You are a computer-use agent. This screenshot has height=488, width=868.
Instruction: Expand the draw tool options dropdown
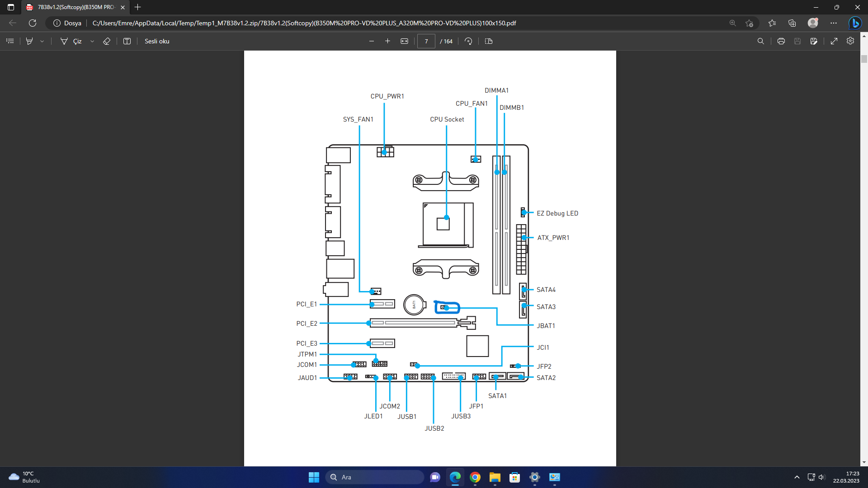point(92,41)
